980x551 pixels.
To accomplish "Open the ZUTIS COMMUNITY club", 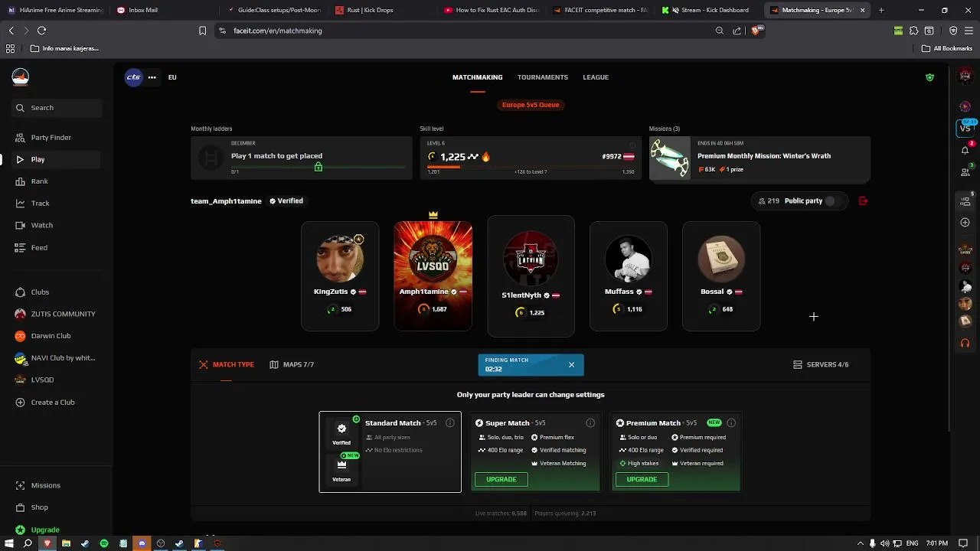I will 57,314.
